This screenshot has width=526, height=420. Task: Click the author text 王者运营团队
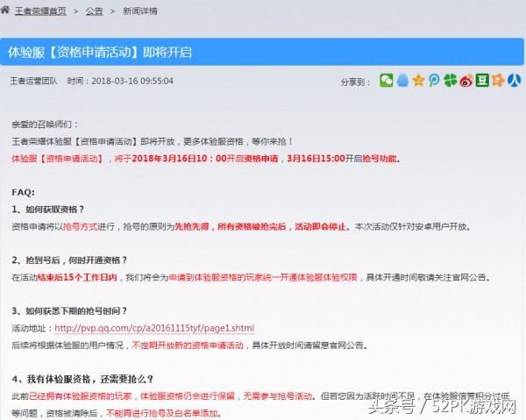(x=34, y=82)
